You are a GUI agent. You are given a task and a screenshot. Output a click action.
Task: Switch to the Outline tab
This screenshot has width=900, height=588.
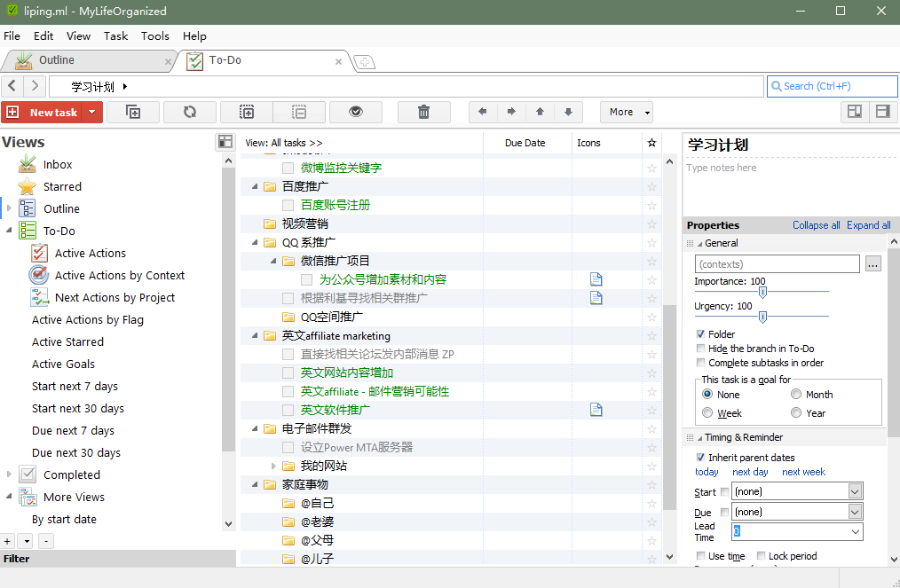[57, 60]
